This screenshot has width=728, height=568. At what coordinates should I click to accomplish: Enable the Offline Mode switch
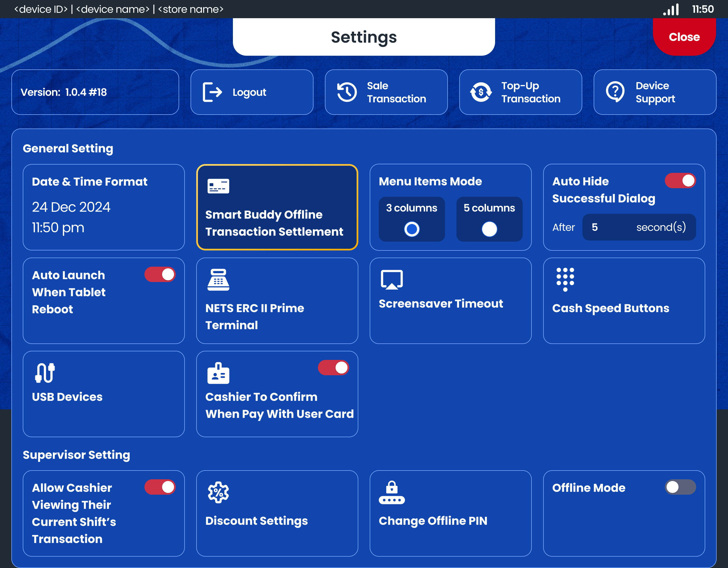tap(680, 487)
